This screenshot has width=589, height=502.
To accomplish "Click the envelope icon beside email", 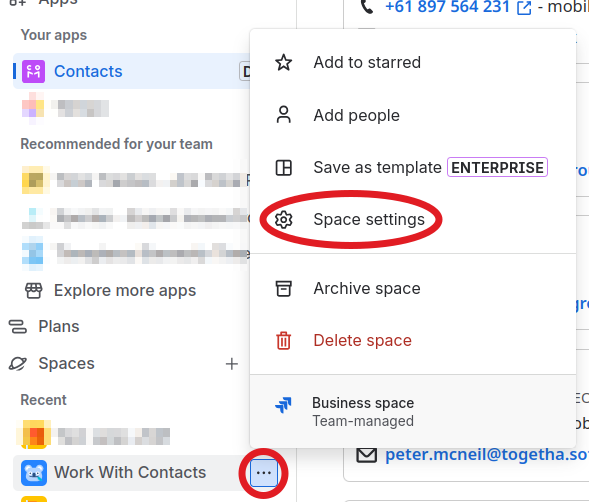I will 366,455.
